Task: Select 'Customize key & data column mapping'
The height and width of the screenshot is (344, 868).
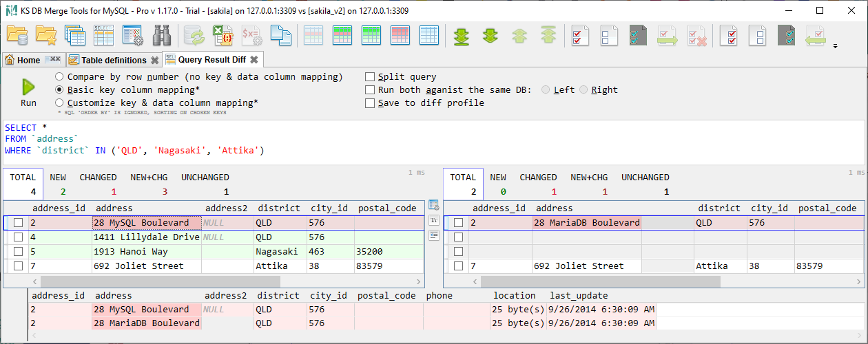Action: pyautogui.click(x=157, y=103)
